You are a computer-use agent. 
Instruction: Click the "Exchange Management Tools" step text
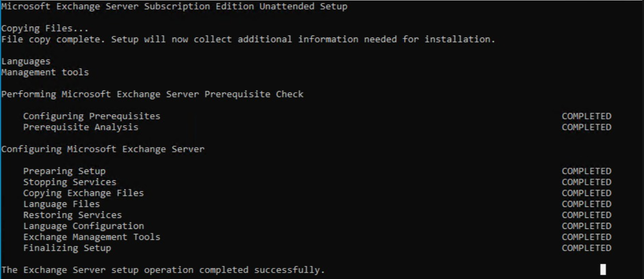pos(91,237)
